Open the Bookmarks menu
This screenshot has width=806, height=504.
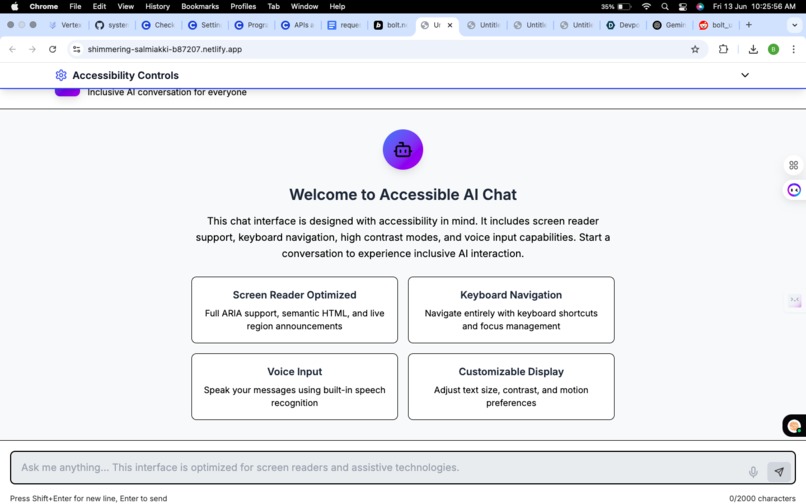pyautogui.click(x=200, y=6)
